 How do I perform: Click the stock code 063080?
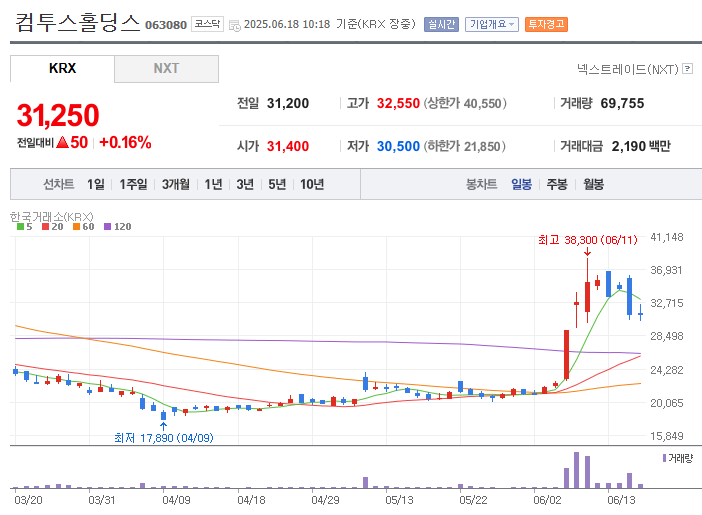coord(166,25)
